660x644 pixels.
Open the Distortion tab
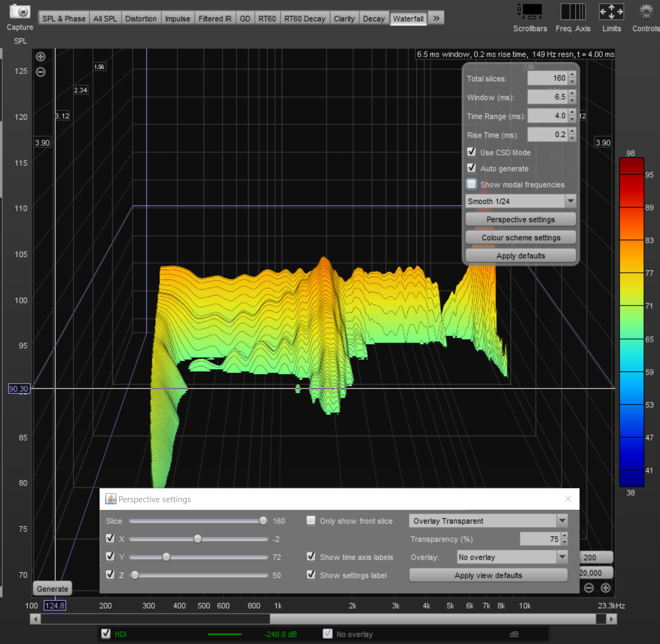(141, 19)
